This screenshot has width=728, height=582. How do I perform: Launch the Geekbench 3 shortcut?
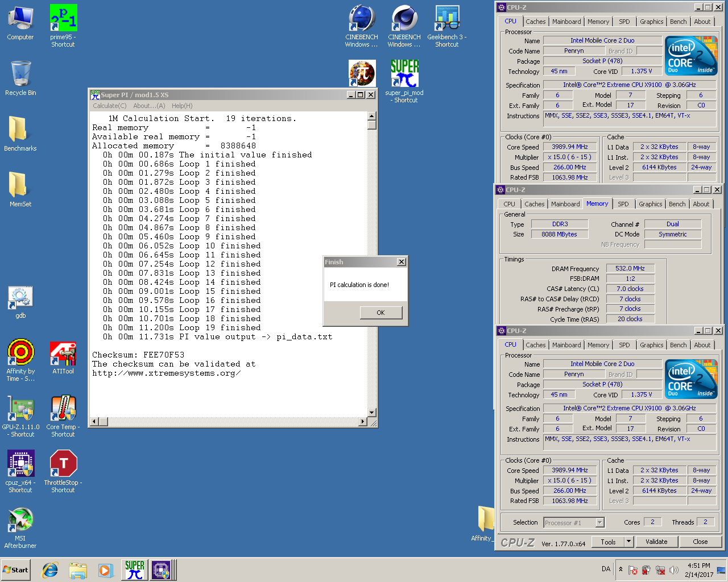point(447,26)
